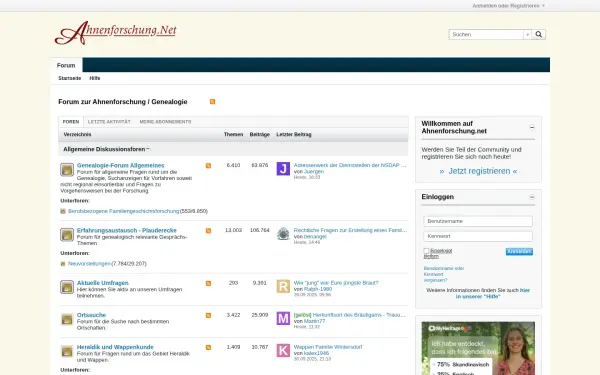Open post Herkunftsort des Bräutigams
The height and width of the screenshot is (375, 600).
click(359, 315)
